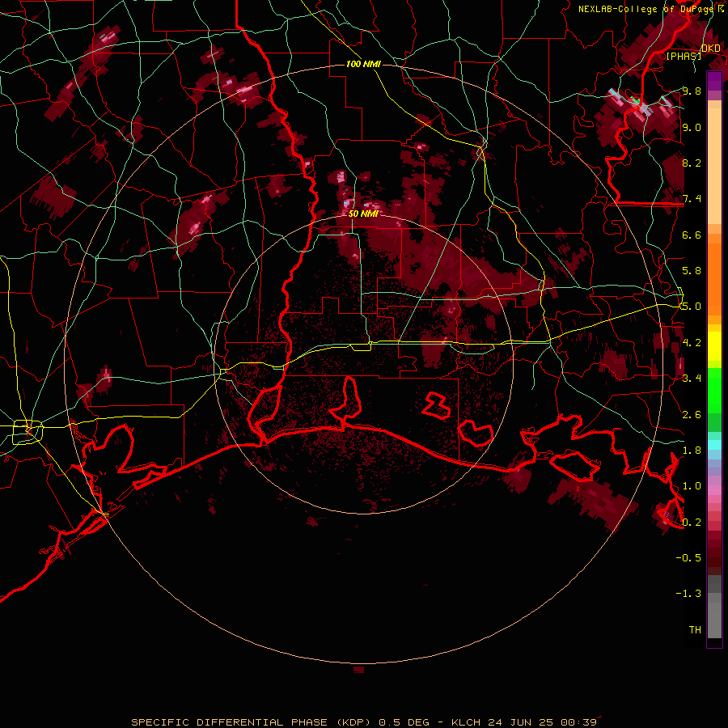The height and width of the screenshot is (728, 728).
Task: Click the [PHAS] units label
Action: [684, 56]
